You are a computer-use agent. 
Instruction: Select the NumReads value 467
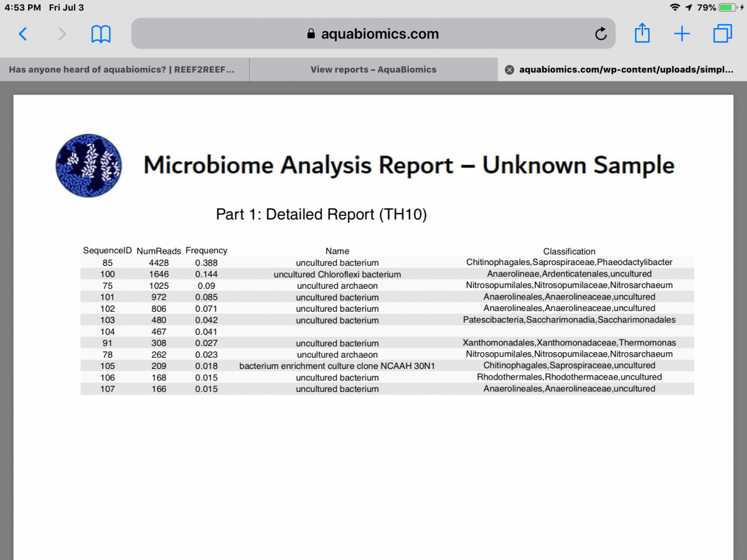pos(159,332)
